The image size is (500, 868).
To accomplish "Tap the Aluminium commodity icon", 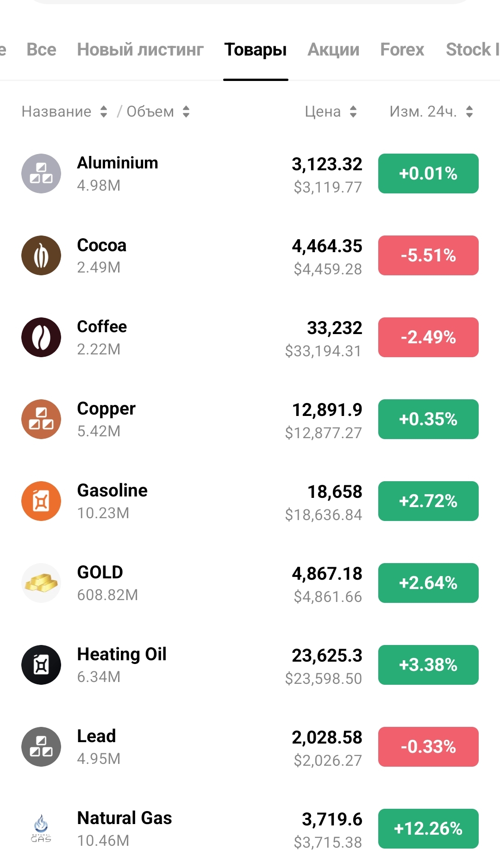I will (x=41, y=174).
